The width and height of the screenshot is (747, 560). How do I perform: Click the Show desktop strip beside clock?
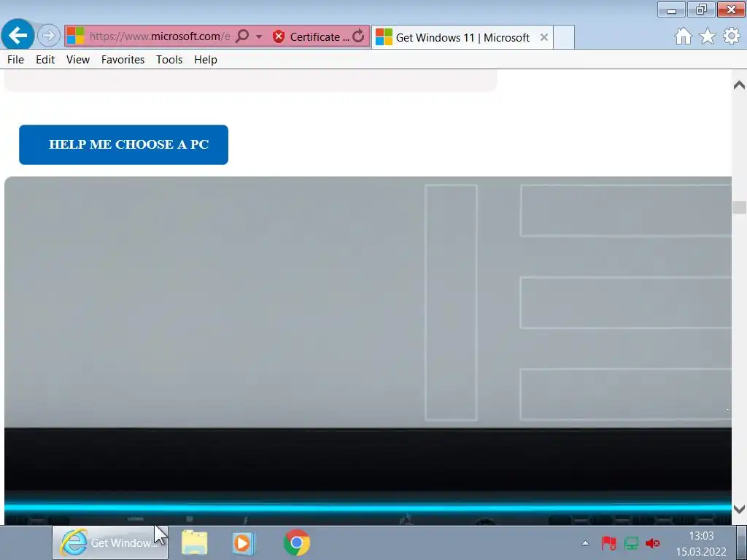742,542
